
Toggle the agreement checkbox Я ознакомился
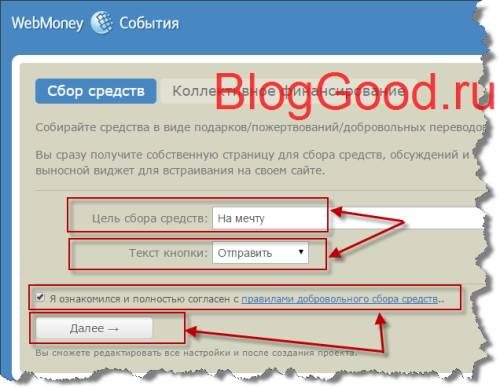point(40,297)
